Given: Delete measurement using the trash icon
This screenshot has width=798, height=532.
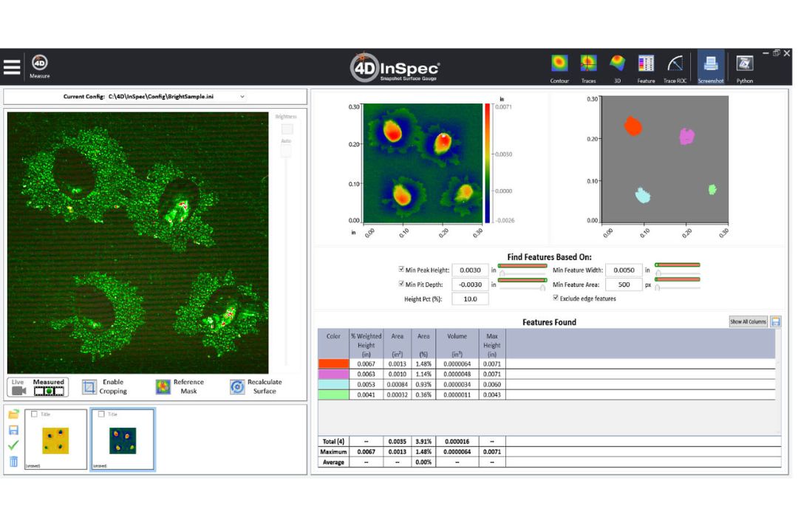Looking at the screenshot, I should 13,462.
